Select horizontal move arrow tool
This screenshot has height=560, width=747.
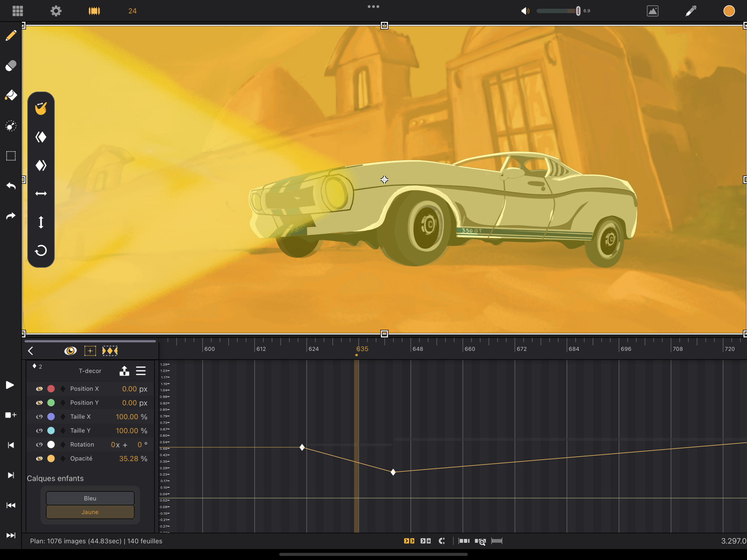tap(41, 194)
